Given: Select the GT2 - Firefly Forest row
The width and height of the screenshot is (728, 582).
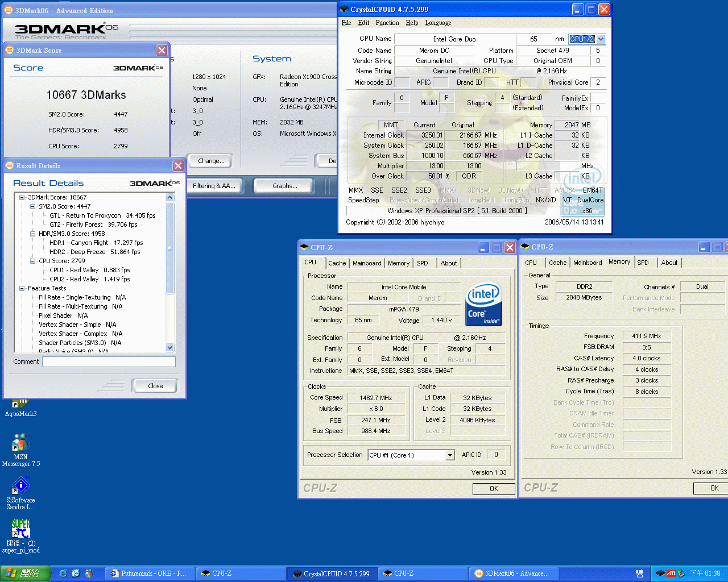Looking at the screenshot, I should [x=93, y=225].
